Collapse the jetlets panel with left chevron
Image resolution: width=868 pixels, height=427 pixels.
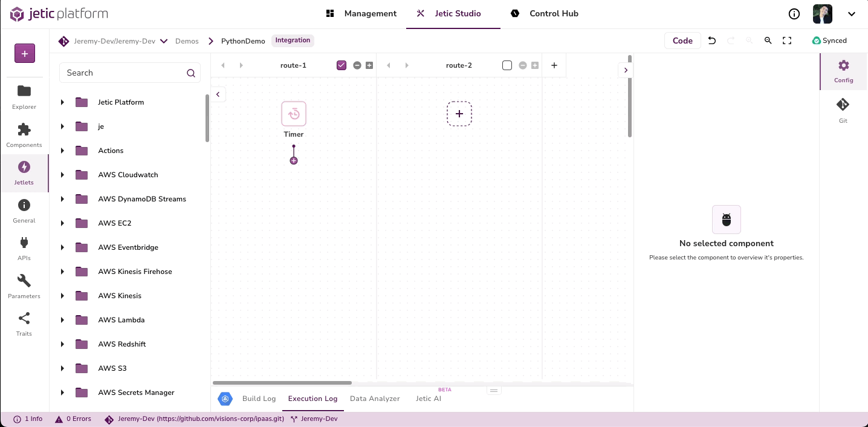pyautogui.click(x=218, y=94)
